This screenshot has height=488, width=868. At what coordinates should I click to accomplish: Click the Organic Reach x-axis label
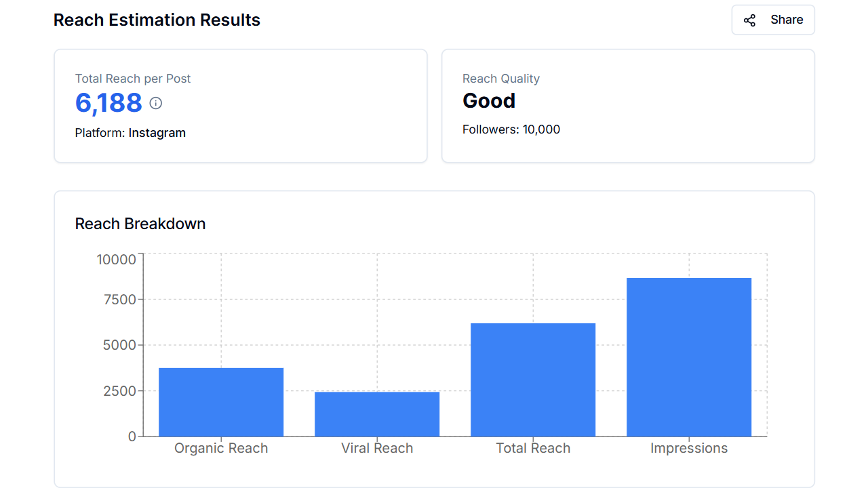pos(221,448)
